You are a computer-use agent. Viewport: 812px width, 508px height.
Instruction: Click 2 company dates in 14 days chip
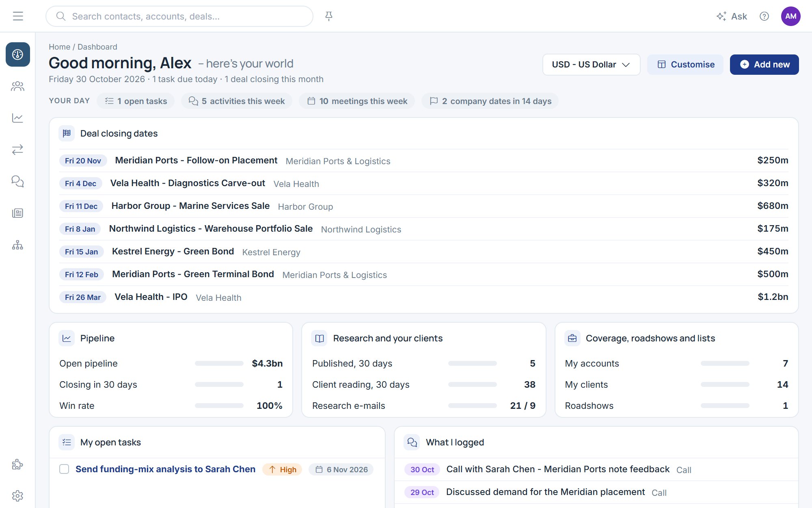[x=490, y=101]
